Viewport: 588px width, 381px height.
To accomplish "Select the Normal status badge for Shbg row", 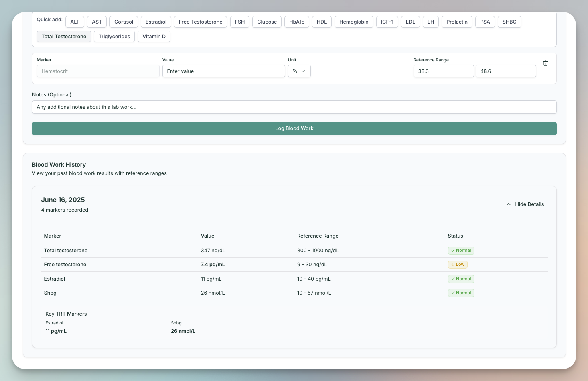I will coord(461,293).
